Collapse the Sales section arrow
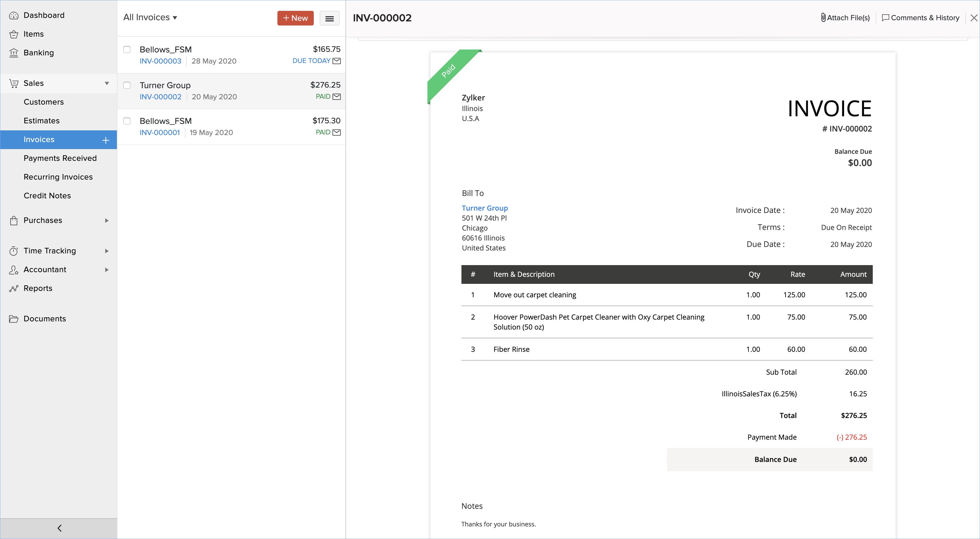 coord(107,83)
